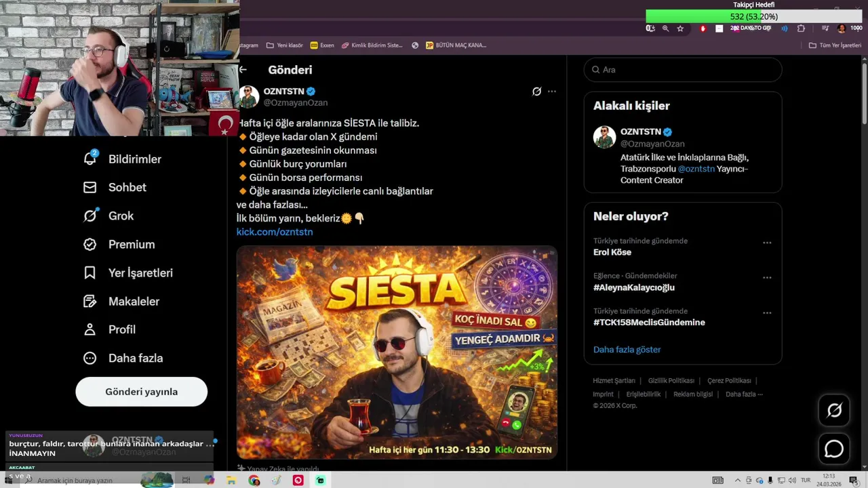The height and width of the screenshot is (488, 868).
Task: Open the @ozntstn mention in bio
Action: [x=696, y=169]
